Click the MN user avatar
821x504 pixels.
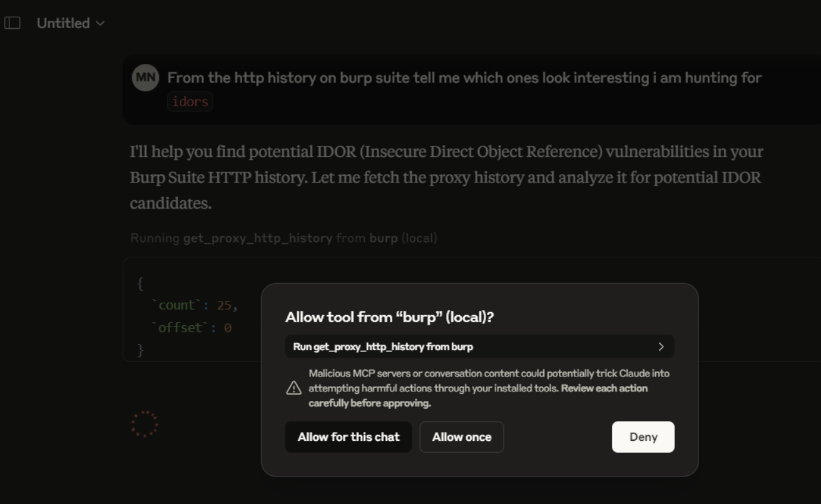(145, 78)
